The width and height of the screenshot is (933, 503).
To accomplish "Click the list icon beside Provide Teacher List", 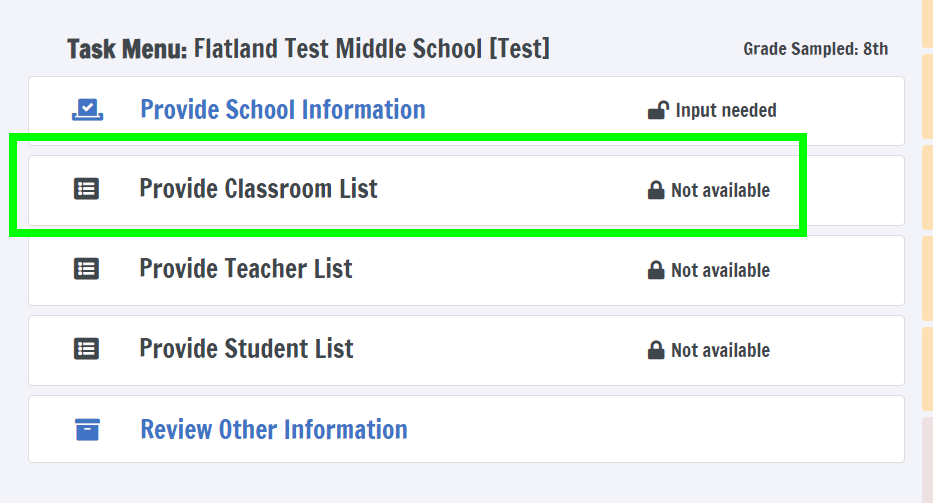I will [87, 269].
